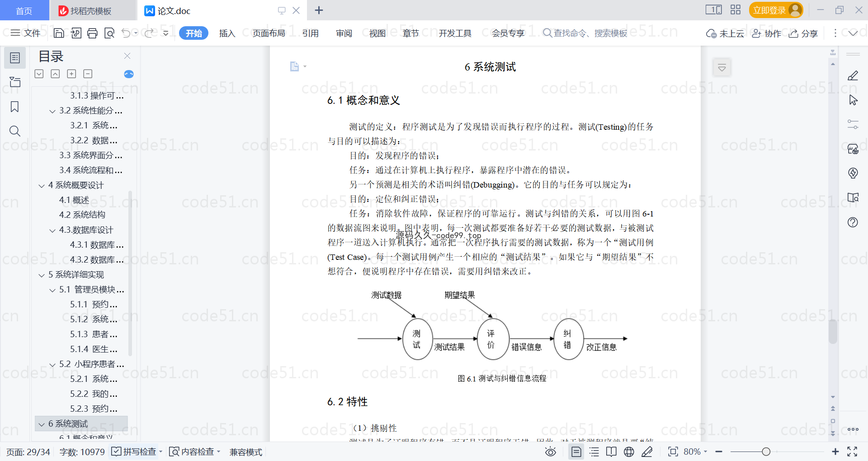Open a new tab with plus button

pyautogui.click(x=319, y=10)
